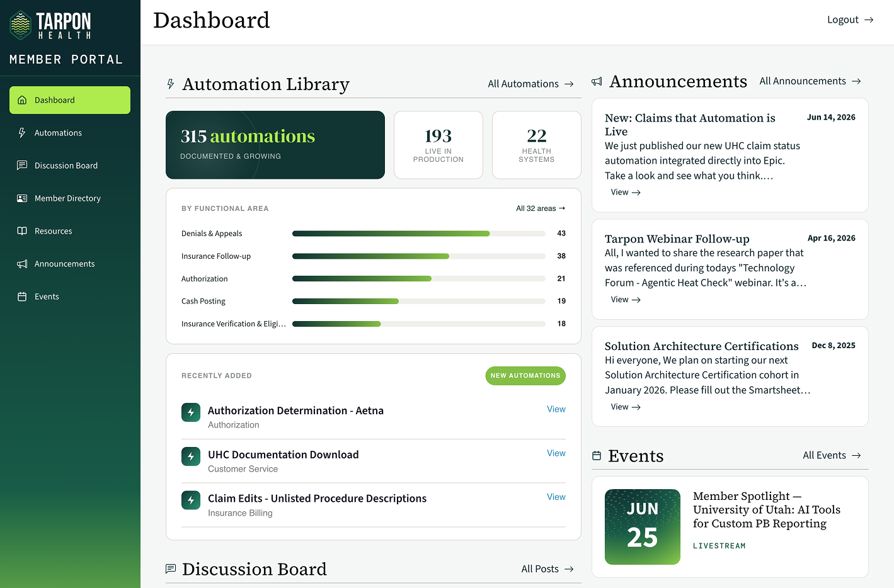
Task: Click the Authorization progress bar
Action: point(419,278)
